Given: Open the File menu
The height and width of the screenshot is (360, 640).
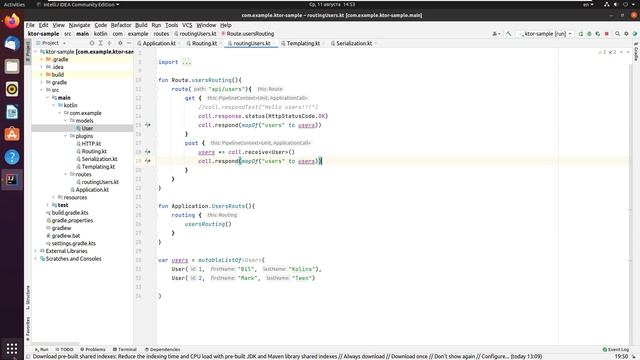Looking at the screenshot, I should [30, 25].
